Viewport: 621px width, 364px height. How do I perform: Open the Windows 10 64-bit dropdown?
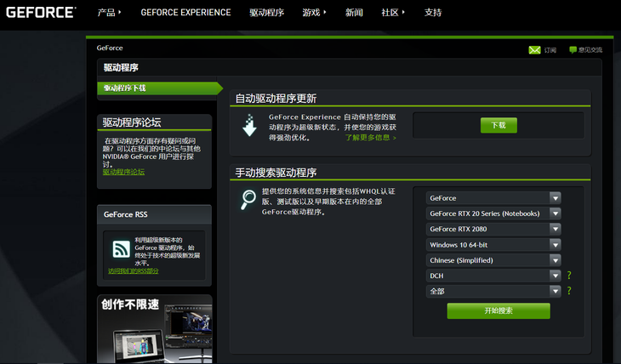coord(493,245)
